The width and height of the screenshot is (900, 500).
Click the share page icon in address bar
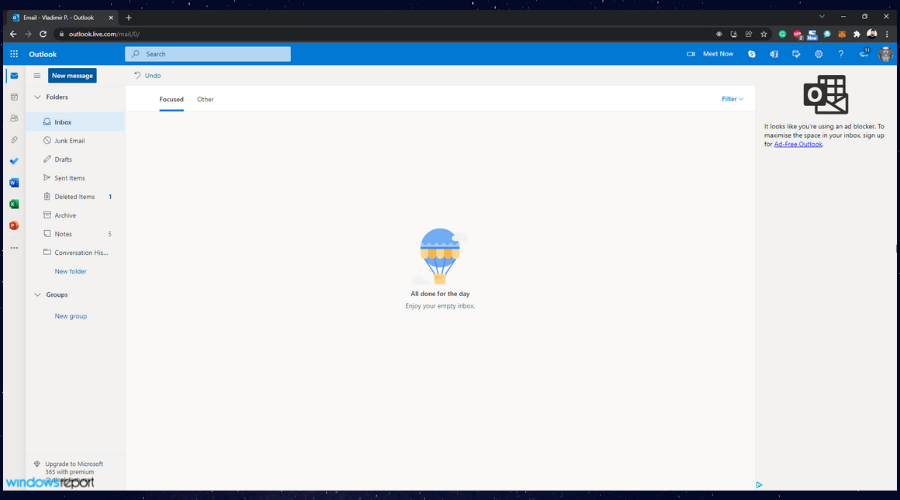coord(749,34)
